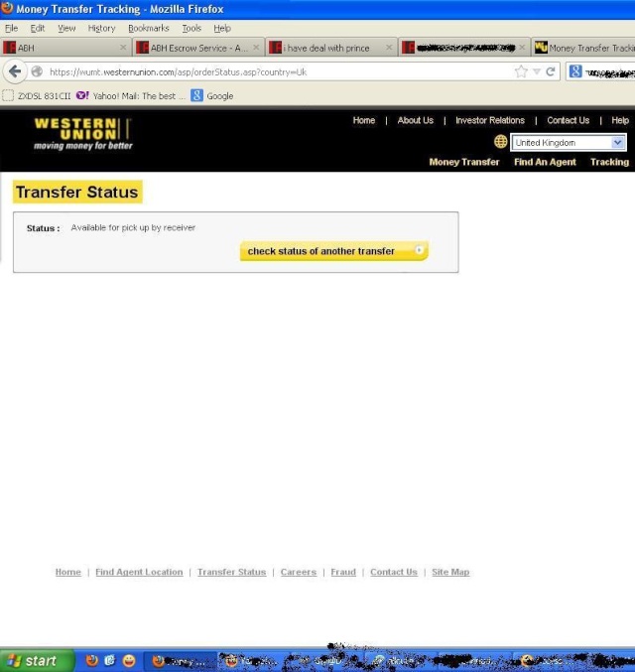Click the bookmark star icon in address bar
Image resolution: width=635 pixels, height=672 pixels.
(521, 71)
